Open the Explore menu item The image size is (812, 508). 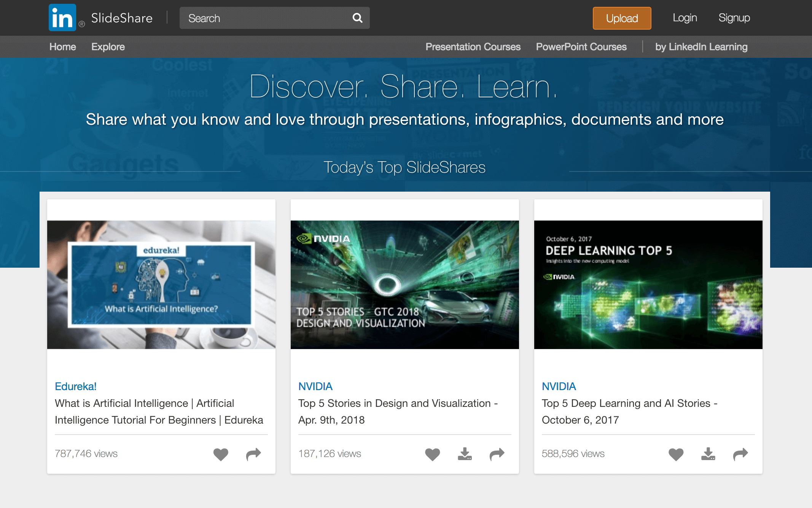[108, 47]
